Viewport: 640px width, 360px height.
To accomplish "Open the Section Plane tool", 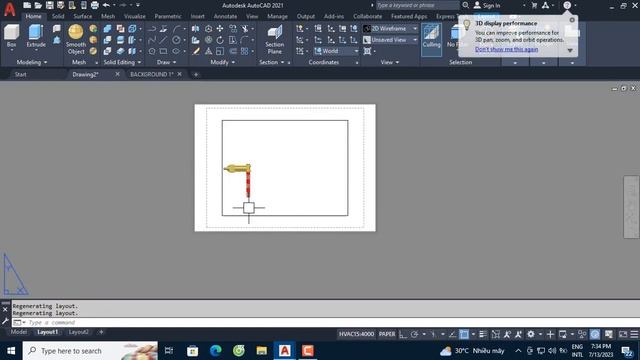I will point(274,39).
